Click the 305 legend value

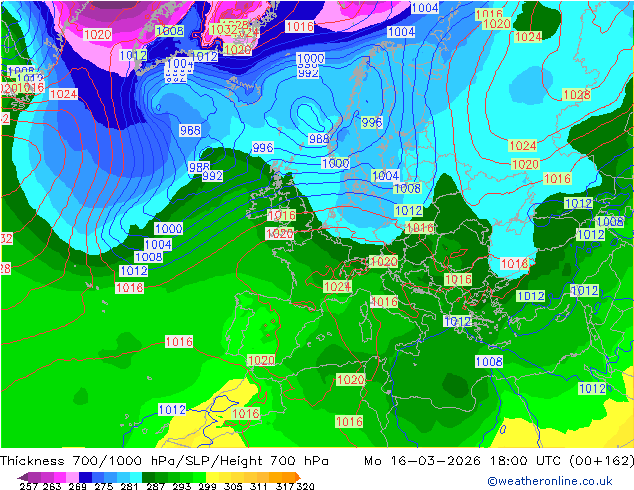[x=233, y=486]
